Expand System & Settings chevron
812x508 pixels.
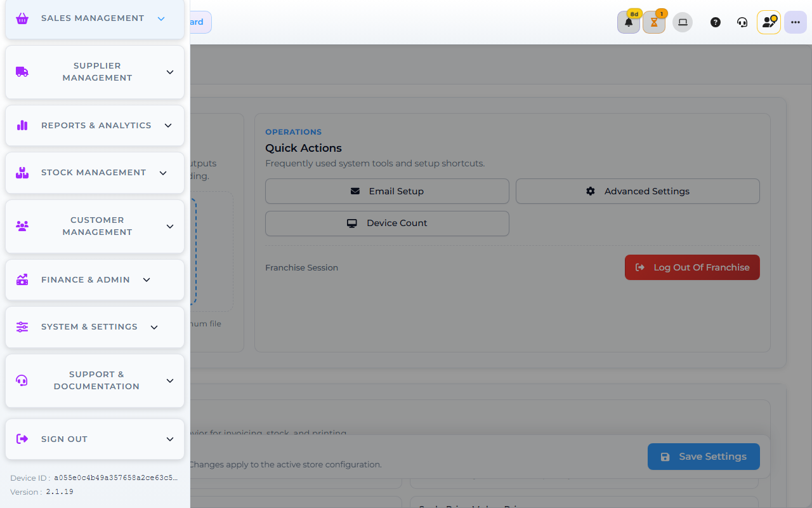pos(154,327)
